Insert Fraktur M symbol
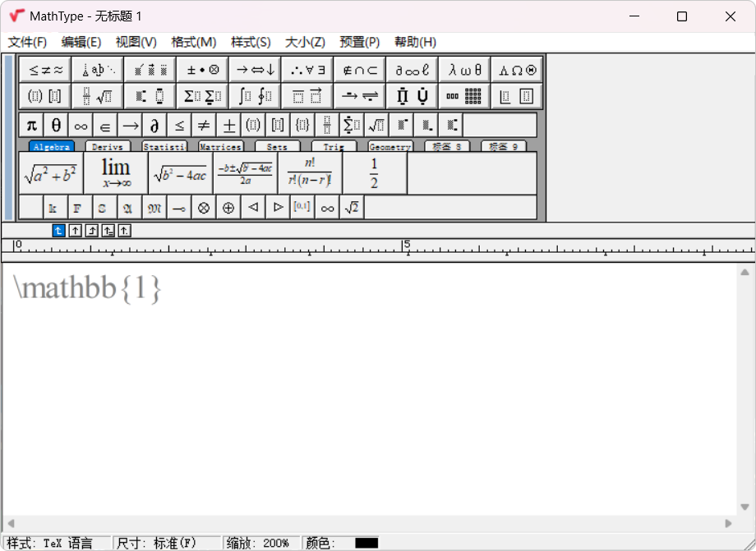 pyautogui.click(x=154, y=208)
